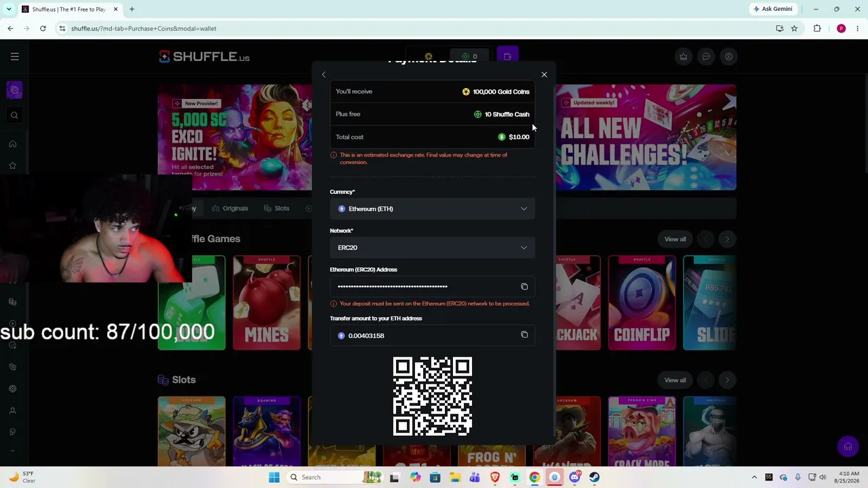Image resolution: width=868 pixels, height=488 pixels.
Task: Switch to the Slots tab
Action: [276, 208]
